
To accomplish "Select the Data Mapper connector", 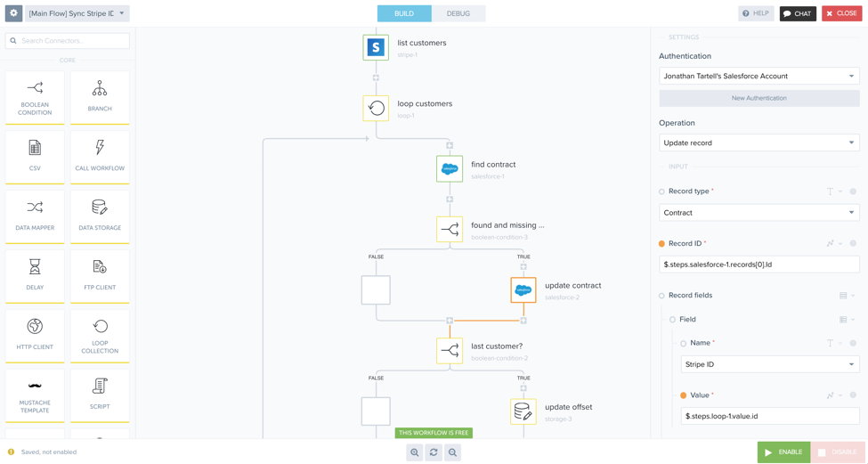I will click(x=35, y=216).
